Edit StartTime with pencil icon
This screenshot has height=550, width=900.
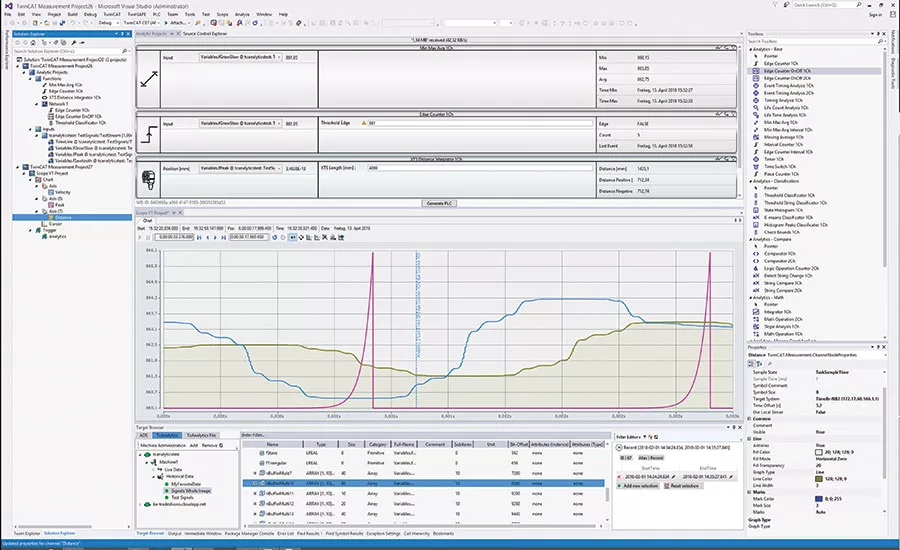[673, 477]
